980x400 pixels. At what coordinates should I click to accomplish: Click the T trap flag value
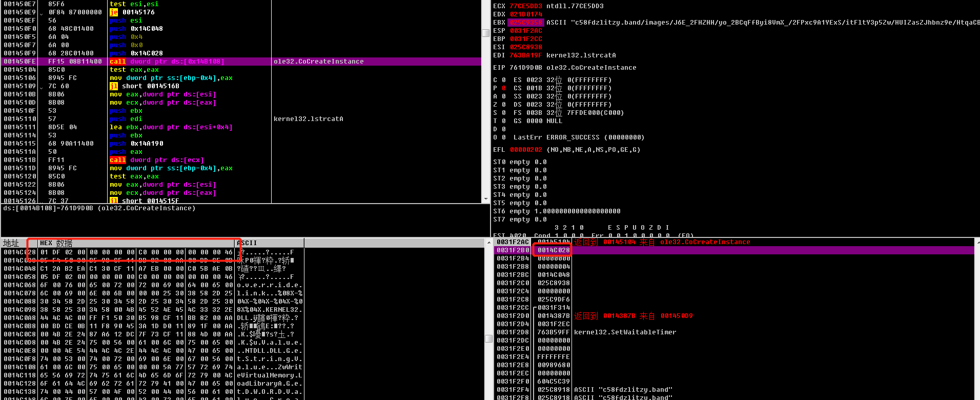(x=504, y=121)
